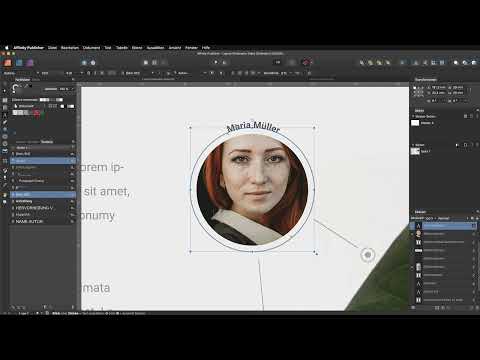Click the portrait photo inside the circle

[x=252, y=190]
